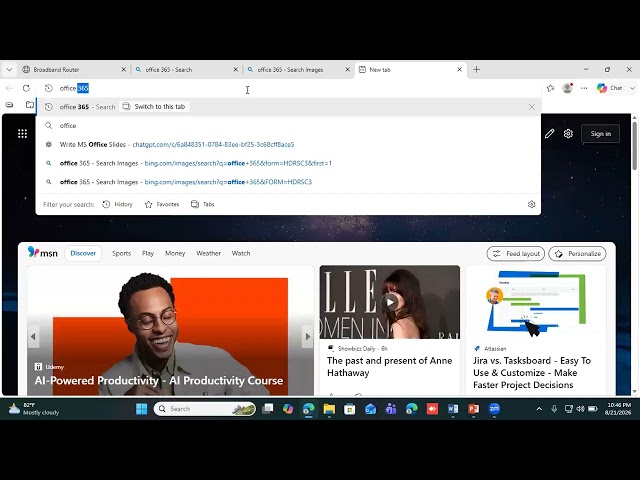
Task: Select the New tab tab
Action: (410, 70)
